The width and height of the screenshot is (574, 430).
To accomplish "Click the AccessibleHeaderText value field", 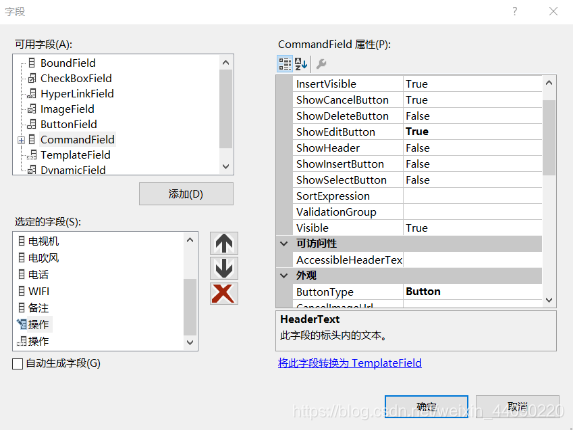I will (472, 260).
